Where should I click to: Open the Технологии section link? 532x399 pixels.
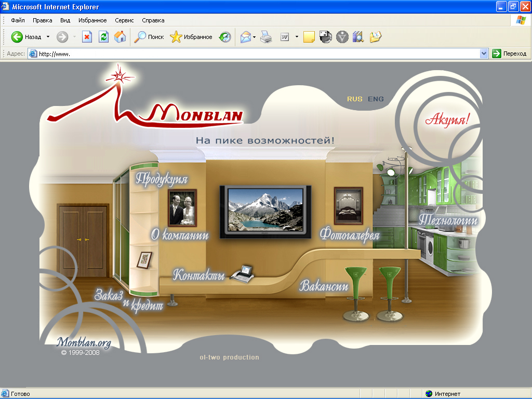click(448, 220)
